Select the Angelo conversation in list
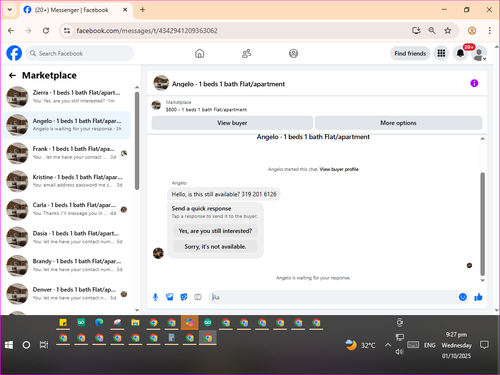Screen dimensions: 500x375 [x=67, y=125]
